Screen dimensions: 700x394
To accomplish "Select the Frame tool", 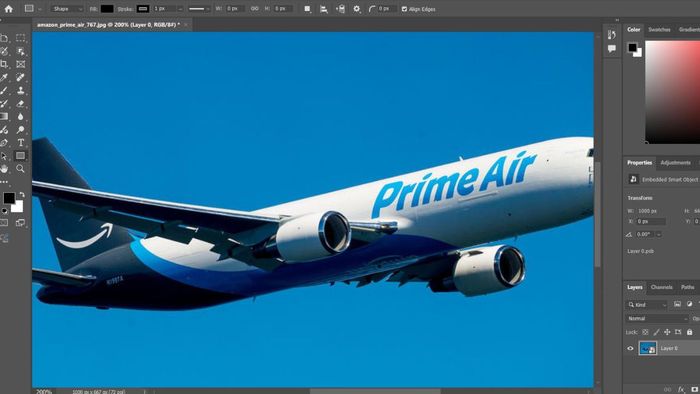I will coord(21,64).
